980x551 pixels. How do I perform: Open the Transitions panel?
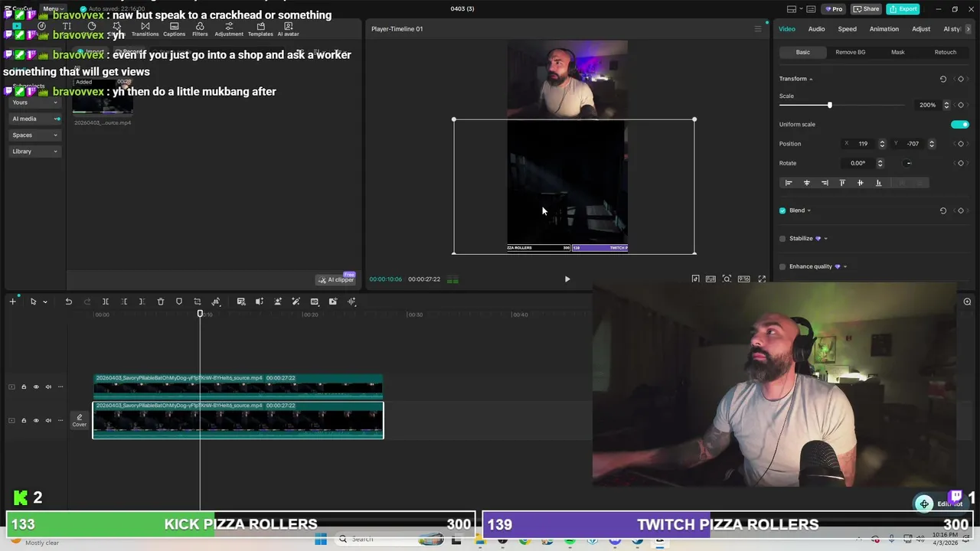point(145,29)
